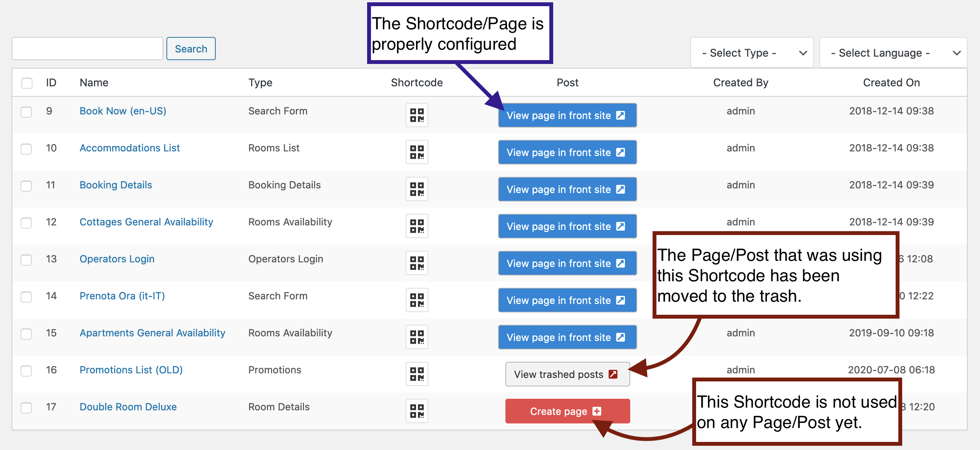Image resolution: width=980 pixels, height=450 pixels.
Task: Open shortcode icon for Cottages General Availability
Action: click(417, 226)
